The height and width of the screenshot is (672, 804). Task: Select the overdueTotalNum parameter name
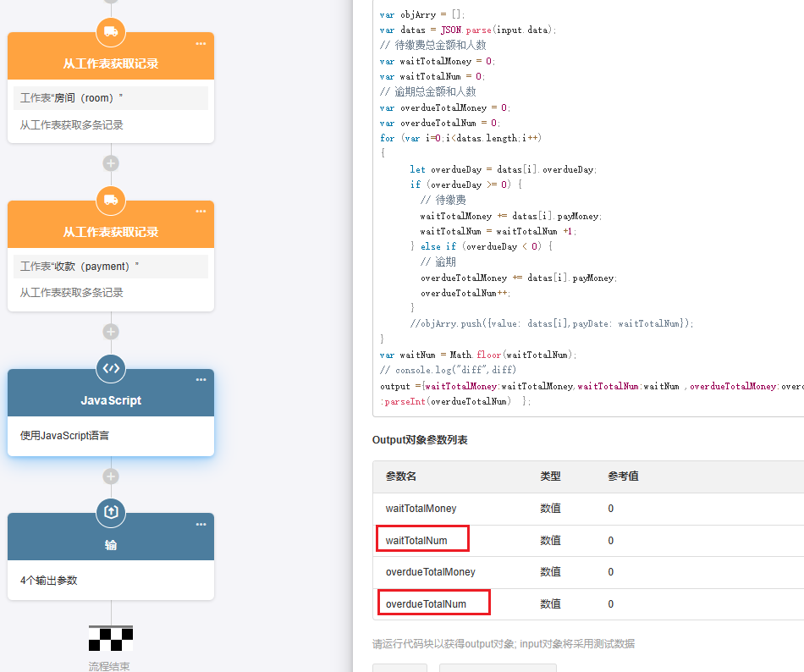426,604
